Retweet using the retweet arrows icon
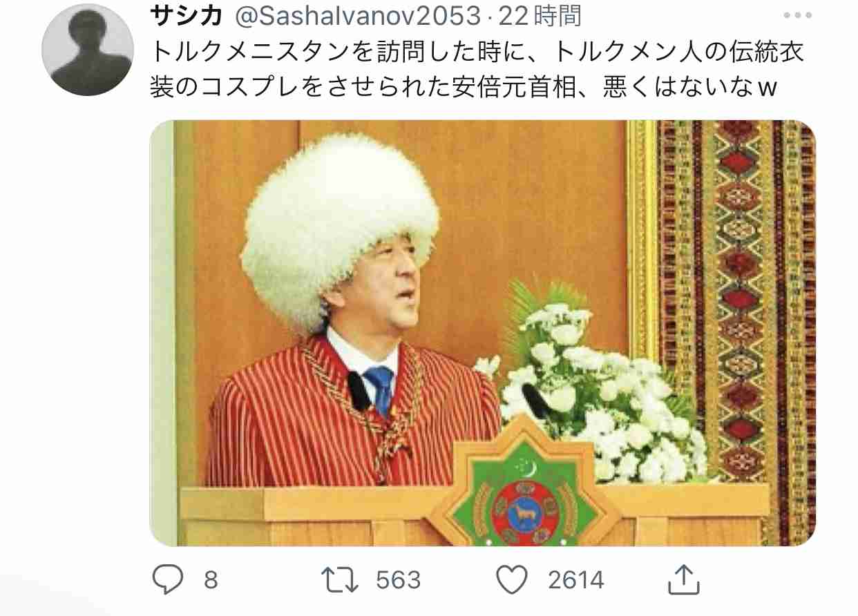Image resolution: width=858 pixels, height=616 pixels. tap(341, 579)
